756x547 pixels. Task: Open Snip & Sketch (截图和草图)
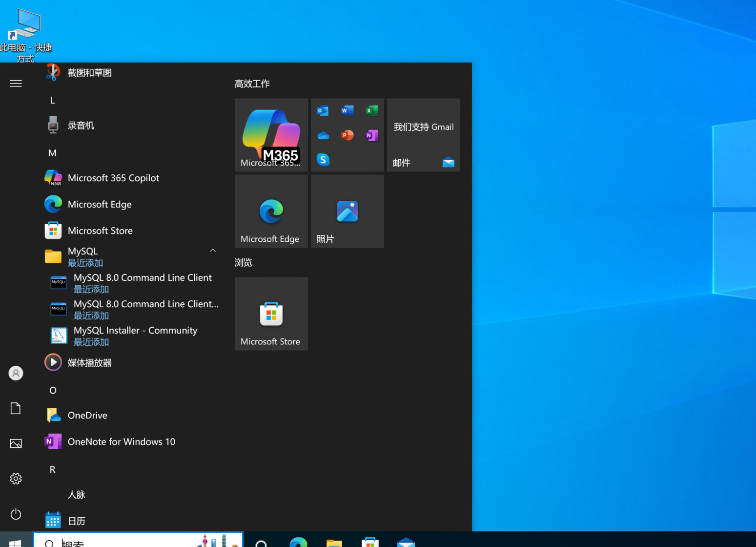pyautogui.click(x=89, y=73)
